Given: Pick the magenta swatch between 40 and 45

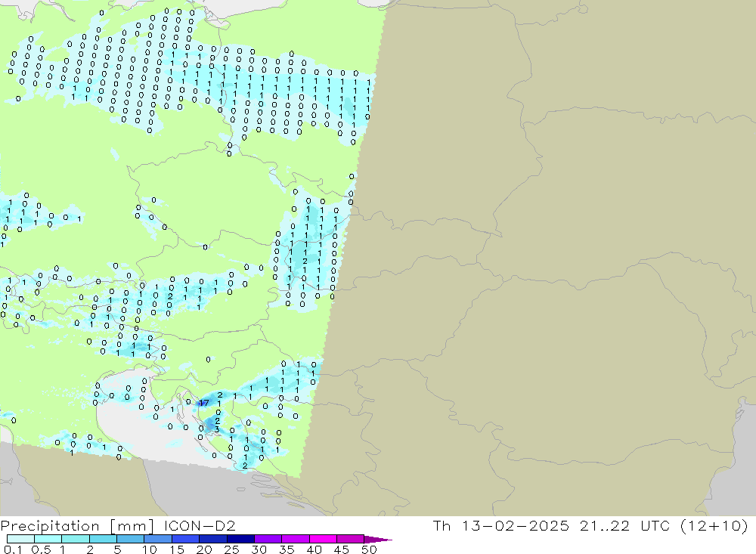Looking at the screenshot, I should (323, 539).
